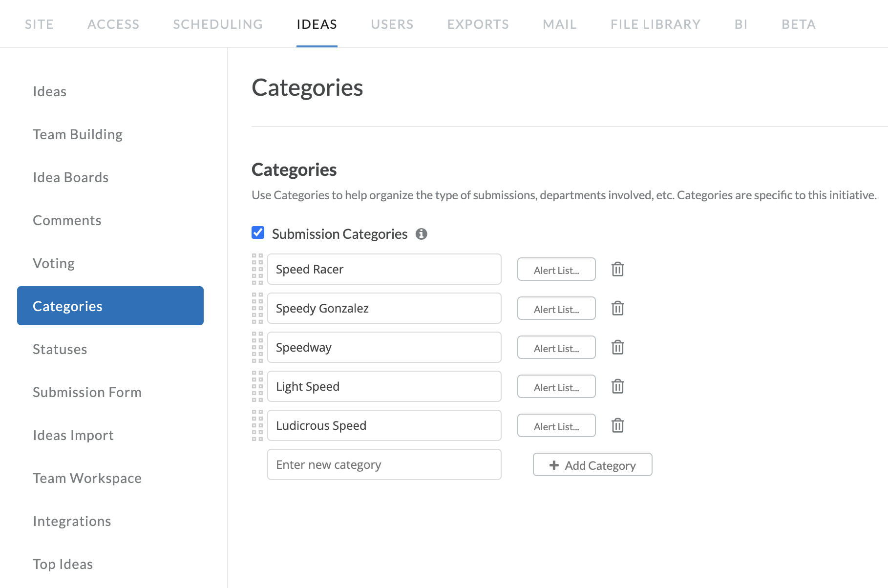Edit the Speed Racer category name
Screen dimensions: 888x588
384,269
